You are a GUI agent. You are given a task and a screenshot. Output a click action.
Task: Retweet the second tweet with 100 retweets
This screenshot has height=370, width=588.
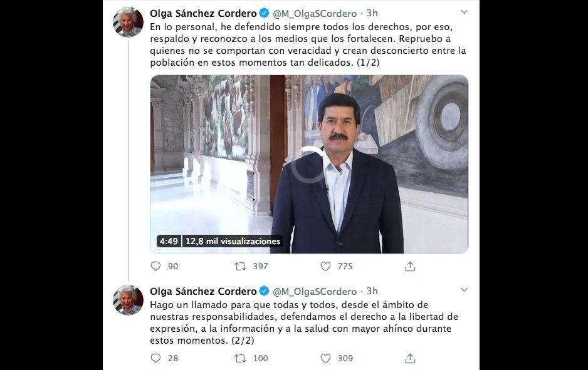tap(240, 358)
